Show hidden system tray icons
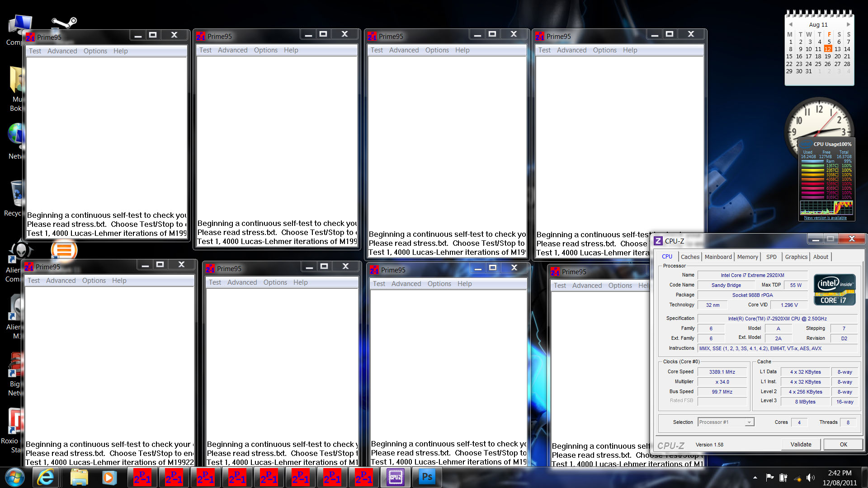This screenshot has width=868, height=488. pos(755,478)
